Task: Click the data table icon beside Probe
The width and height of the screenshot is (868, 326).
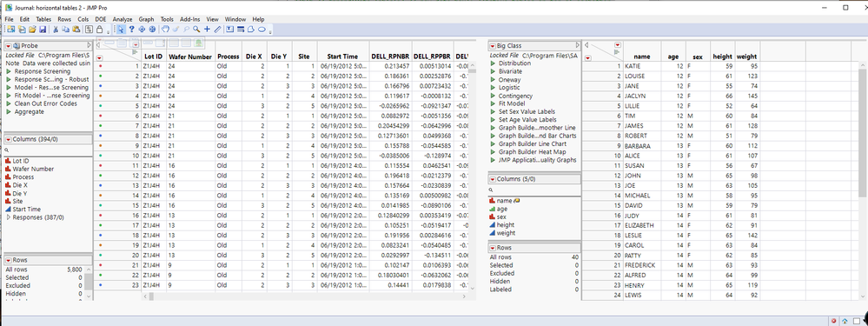Action: (x=17, y=45)
